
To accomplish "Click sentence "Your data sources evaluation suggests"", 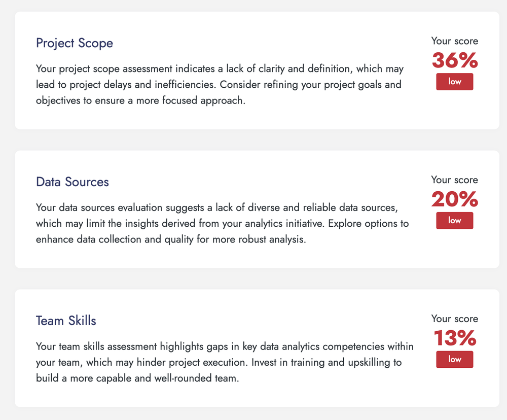I will (152, 207).
